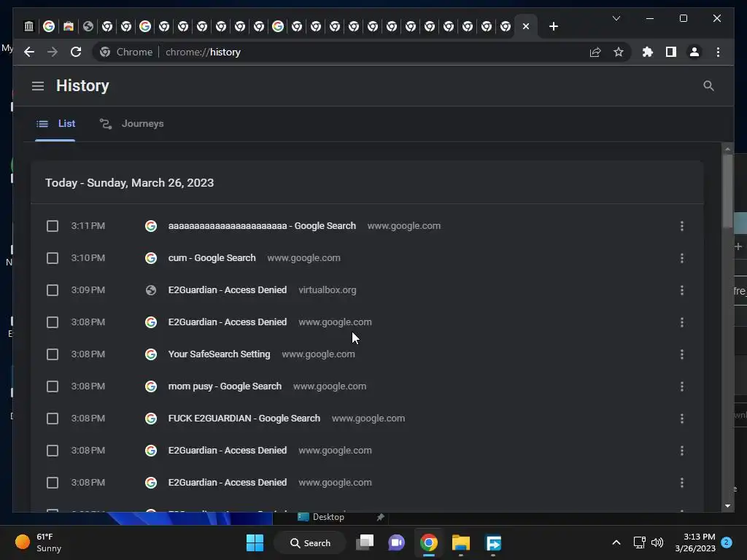
Task: Check the 3:09 PM virtualbox.org entry
Action: pyautogui.click(x=53, y=290)
